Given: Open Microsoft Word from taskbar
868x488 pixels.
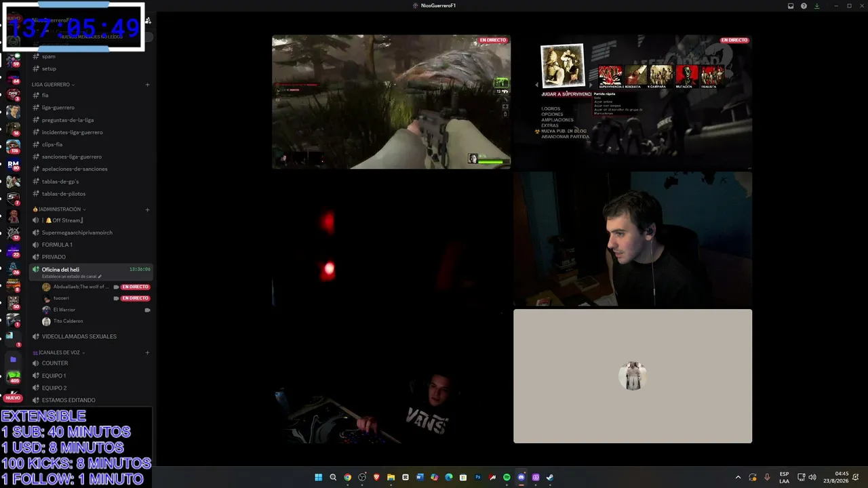Looking at the screenshot, I should [420, 477].
